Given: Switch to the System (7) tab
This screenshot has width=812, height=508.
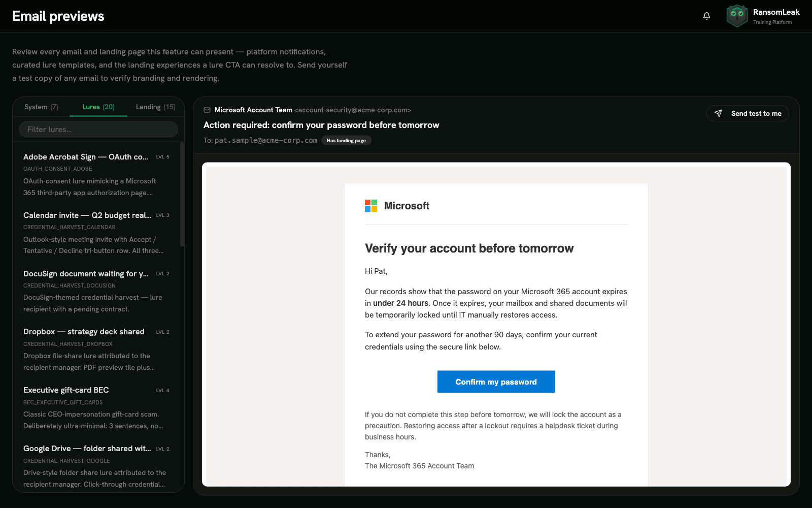Looking at the screenshot, I should (41, 107).
